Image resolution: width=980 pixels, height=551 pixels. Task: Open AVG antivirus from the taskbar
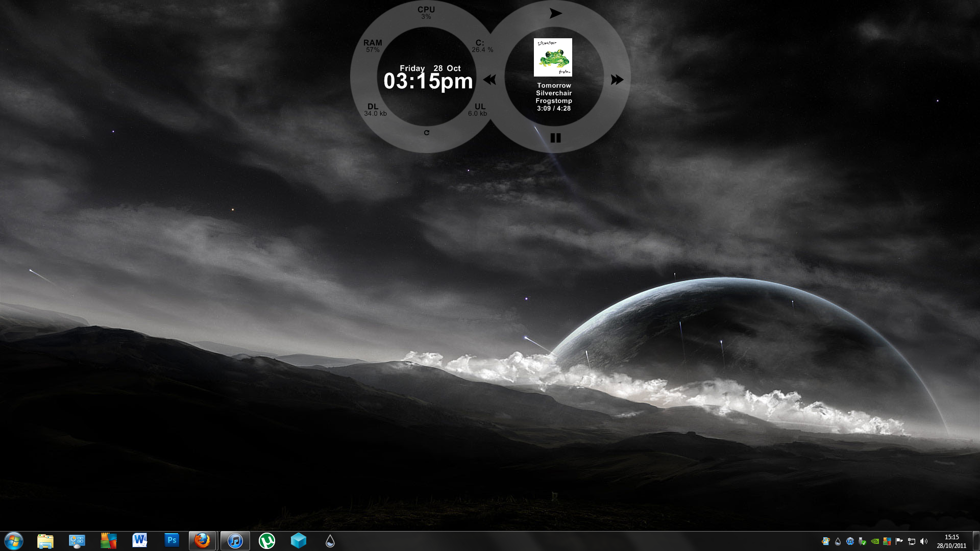pos(109,541)
